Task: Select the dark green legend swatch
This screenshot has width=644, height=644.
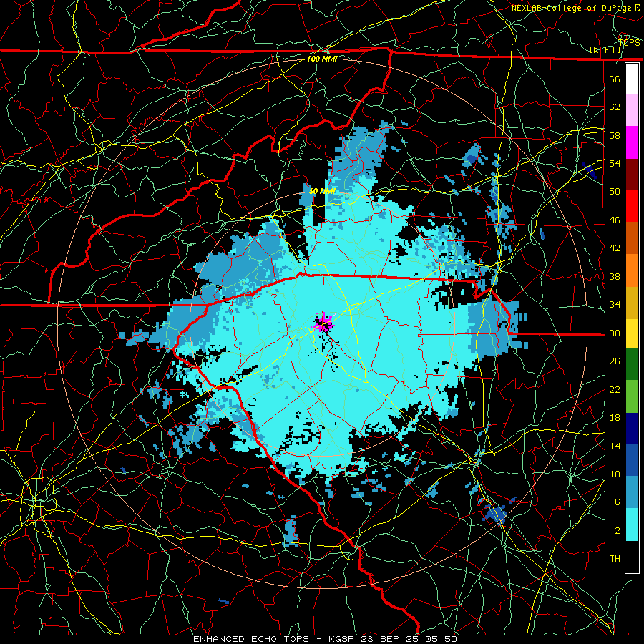Action: [x=632, y=364]
